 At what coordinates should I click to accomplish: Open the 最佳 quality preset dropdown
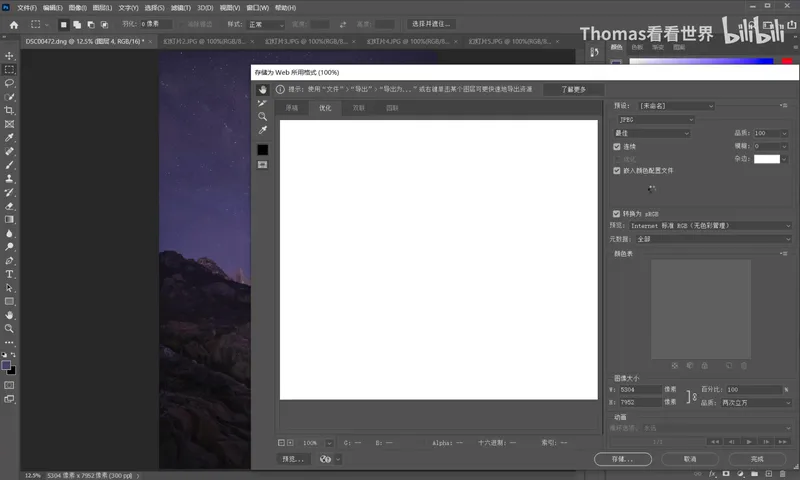coord(652,133)
